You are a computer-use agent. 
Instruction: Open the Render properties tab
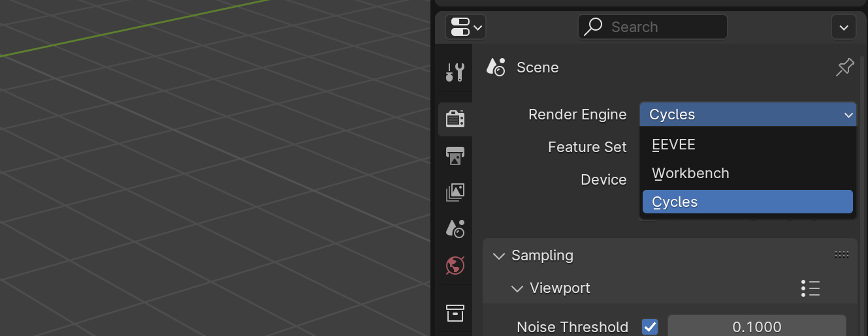[455, 119]
